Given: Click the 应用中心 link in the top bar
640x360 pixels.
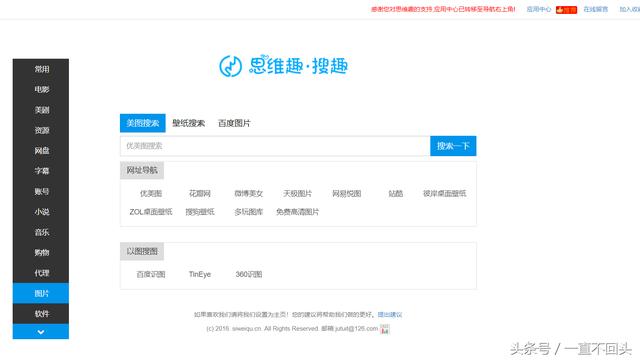Looking at the screenshot, I should (538, 9).
